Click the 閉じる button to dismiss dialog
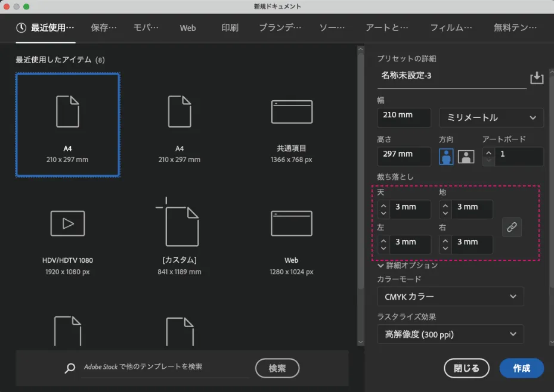Image resolution: width=554 pixels, height=392 pixels. click(466, 368)
